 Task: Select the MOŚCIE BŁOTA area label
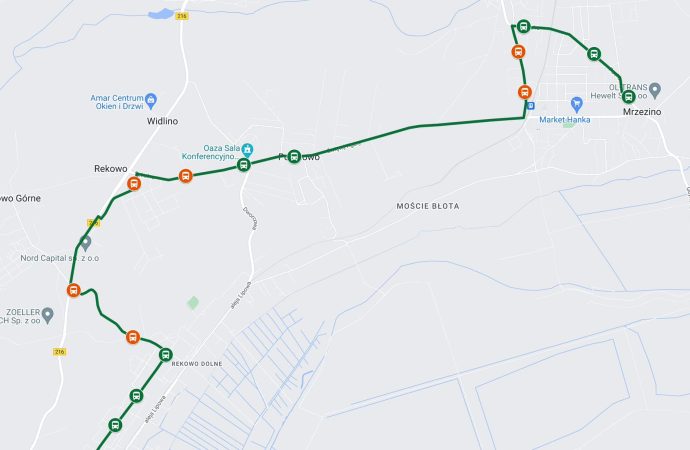428,206
